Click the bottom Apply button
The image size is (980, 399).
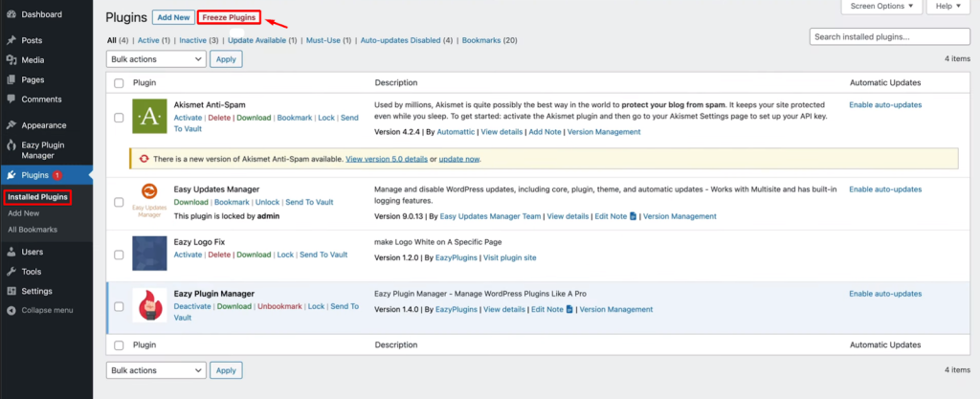226,370
